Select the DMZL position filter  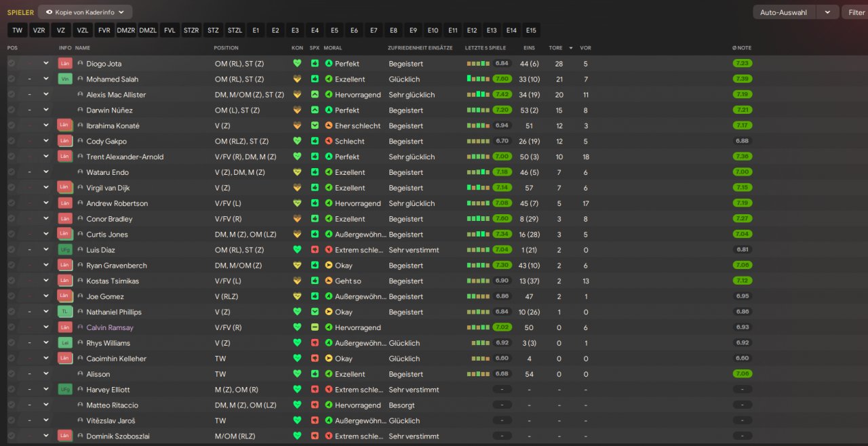point(148,31)
